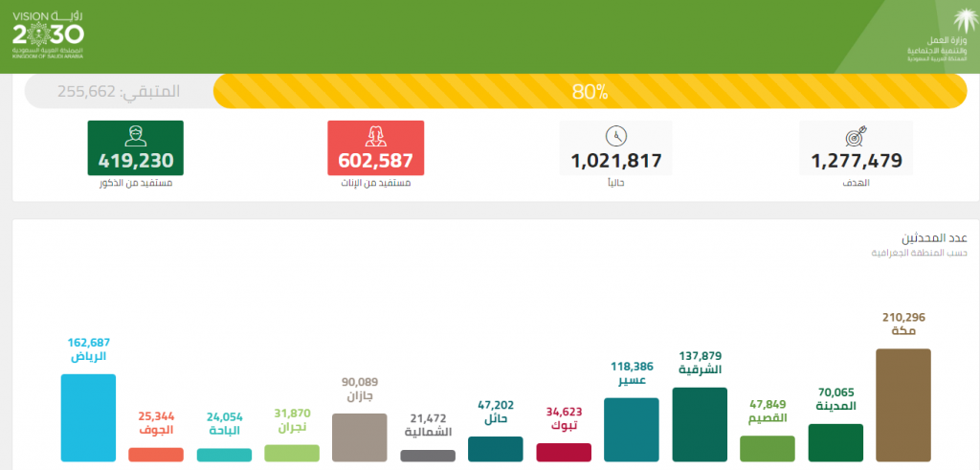Image resolution: width=980 pixels, height=470 pixels.
Task: Click the Makkah brown bar 210,296
Action: click(x=903, y=405)
